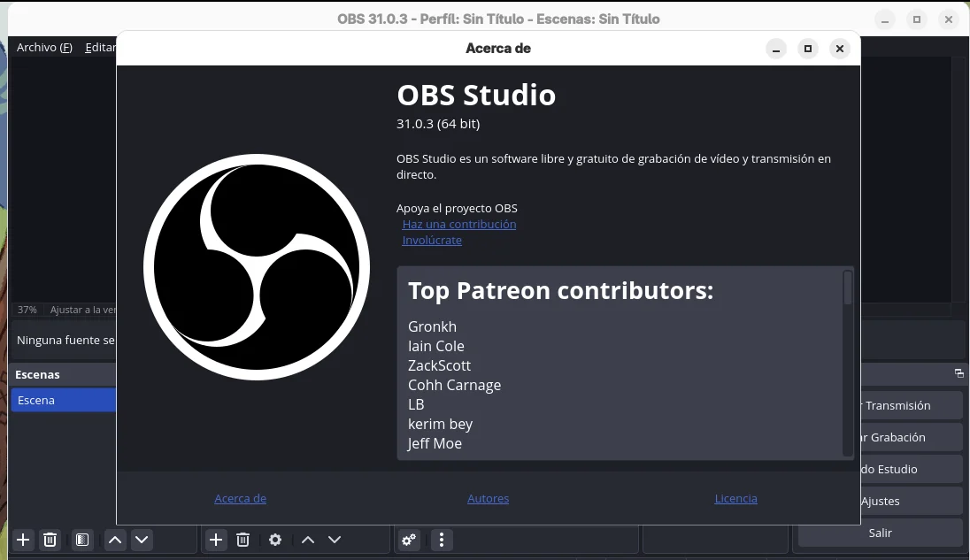Click the dock float icon above Transmisión
Image resolution: width=970 pixels, height=560 pixels.
pyautogui.click(x=958, y=373)
